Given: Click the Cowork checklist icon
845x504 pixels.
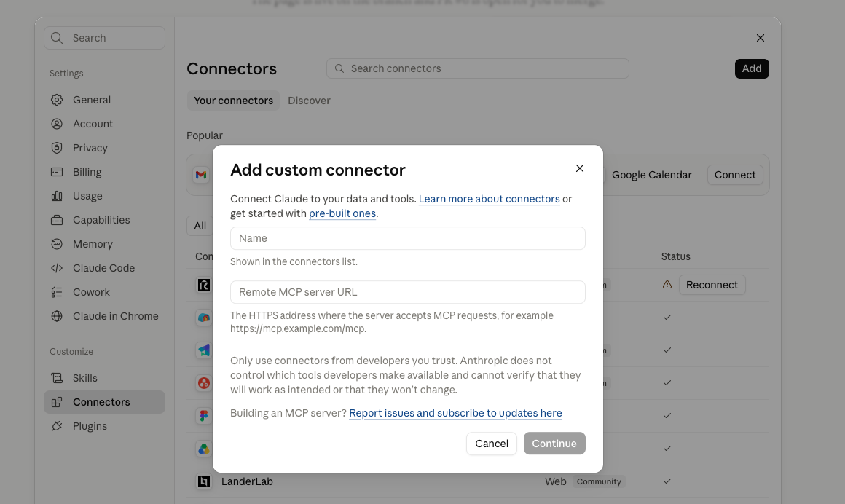Looking at the screenshot, I should click(x=57, y=292).
